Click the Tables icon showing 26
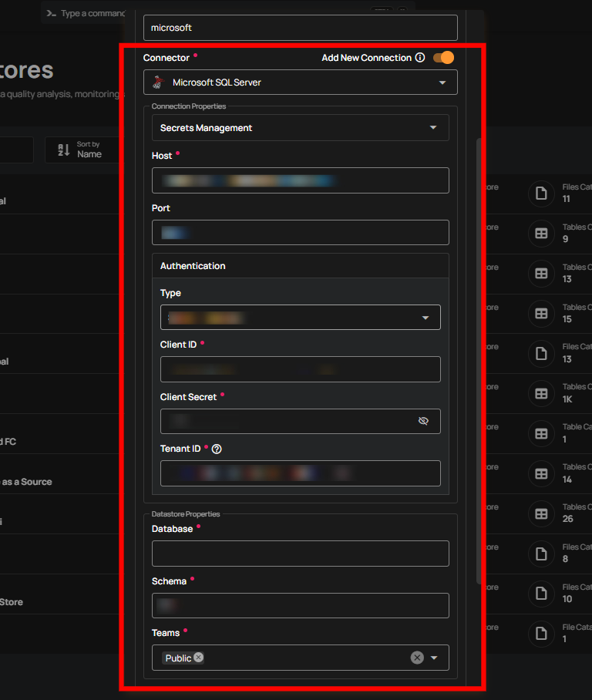The image size is (592, 700). coord(541,513)
